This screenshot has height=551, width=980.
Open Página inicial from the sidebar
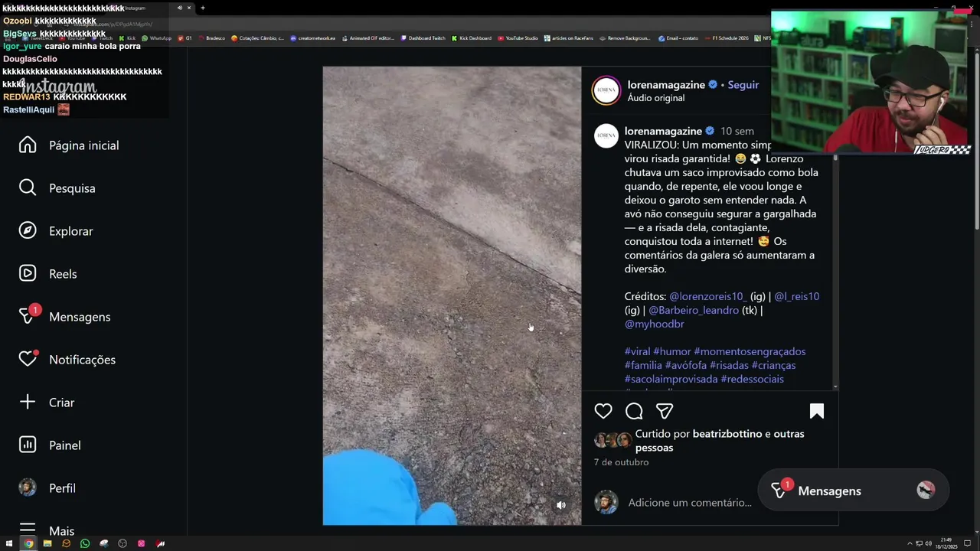click(x=69, y=145)
